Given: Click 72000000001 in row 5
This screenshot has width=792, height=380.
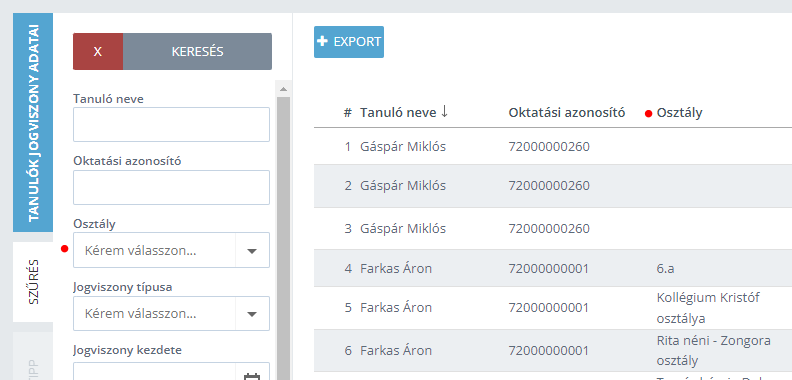Looking at the screenshot, I should pos(549,308).
